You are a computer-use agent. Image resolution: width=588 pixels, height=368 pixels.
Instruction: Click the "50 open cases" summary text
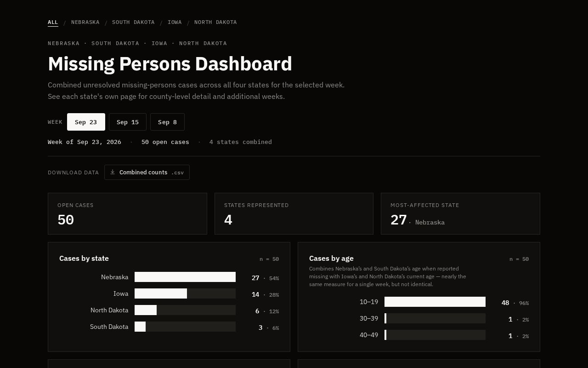tap(165, 142)
